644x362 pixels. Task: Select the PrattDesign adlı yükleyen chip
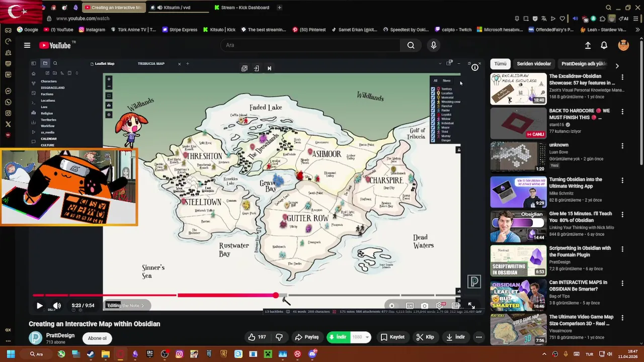(584, 64)
